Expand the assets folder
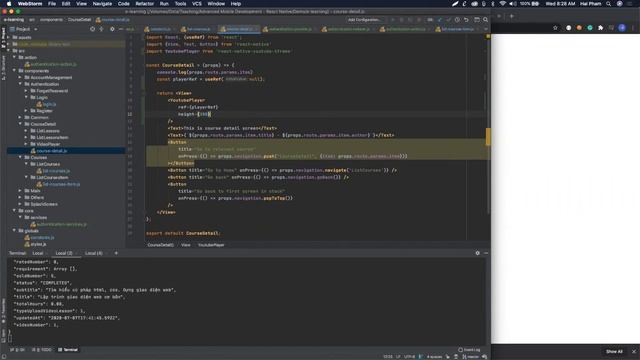Screen dimensions: 640x360 [9, 37]
